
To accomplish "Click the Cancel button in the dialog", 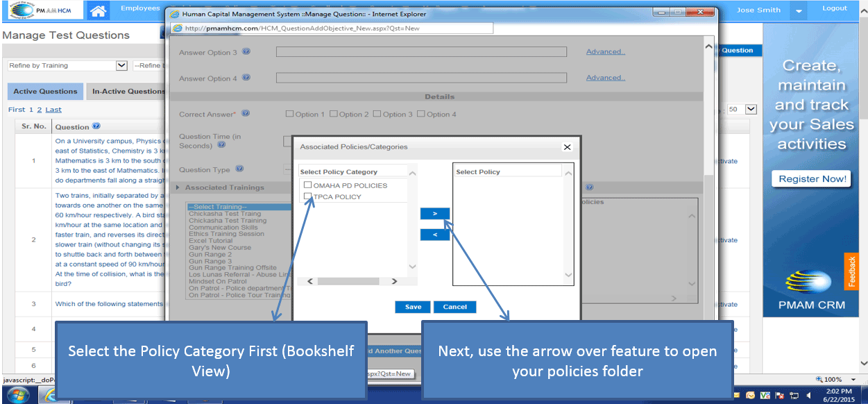I will (x=455, y=307).
